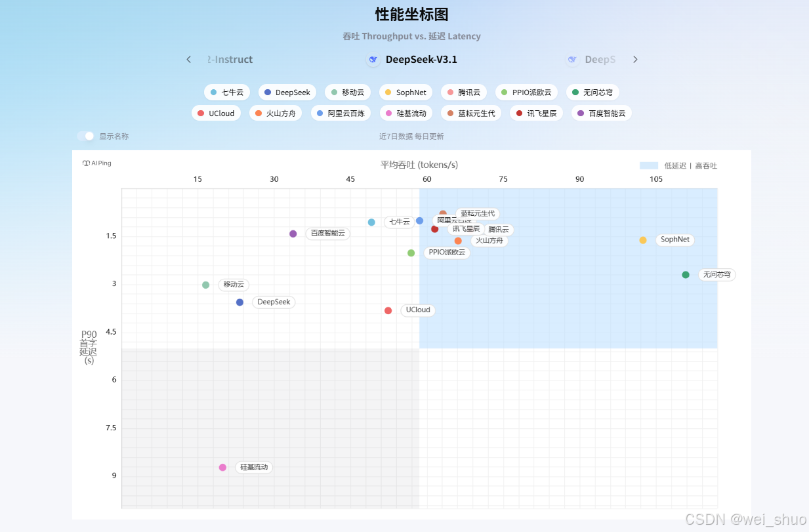Click the dark green 无问芯穹 data point

point(686,275)
